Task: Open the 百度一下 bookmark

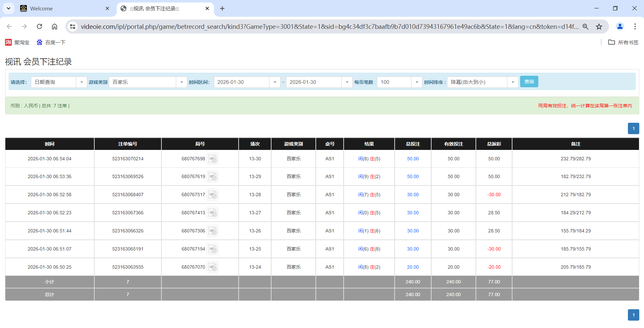Action: (x=51, y=42)
